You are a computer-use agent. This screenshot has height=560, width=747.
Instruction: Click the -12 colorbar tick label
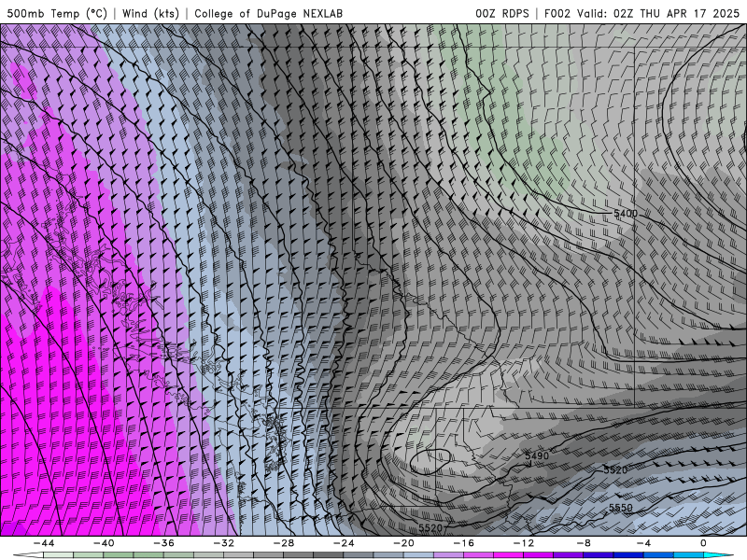524,543
